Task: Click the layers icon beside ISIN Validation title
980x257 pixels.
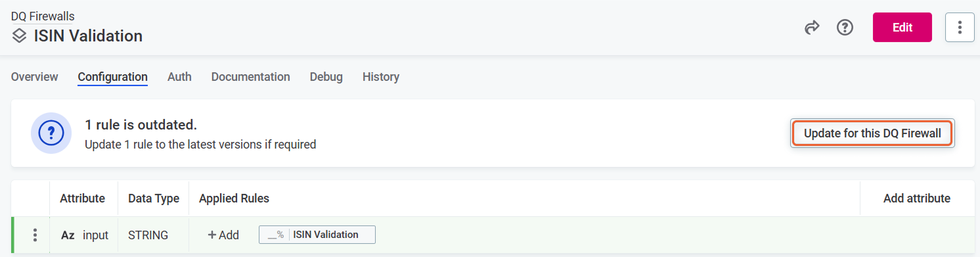Action: pyautogui.click(x=20, y=36)
